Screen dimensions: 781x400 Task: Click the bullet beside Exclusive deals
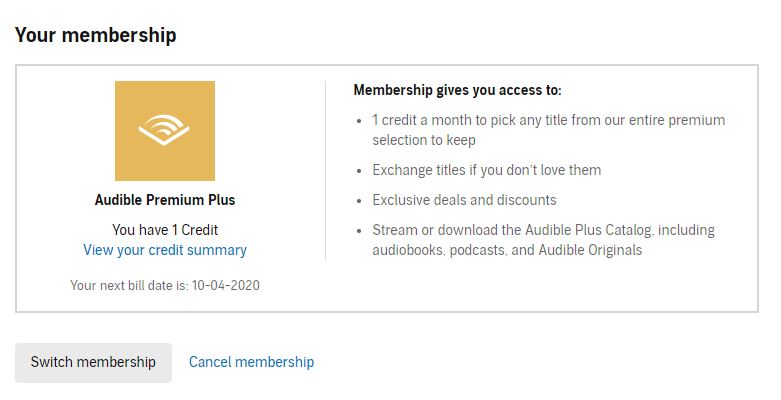pos(360,201)
